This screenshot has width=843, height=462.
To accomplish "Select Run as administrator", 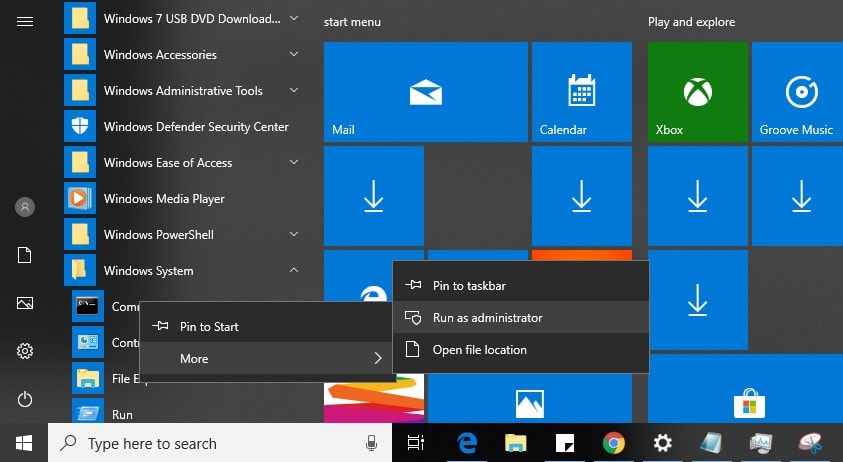I will 487,318.
